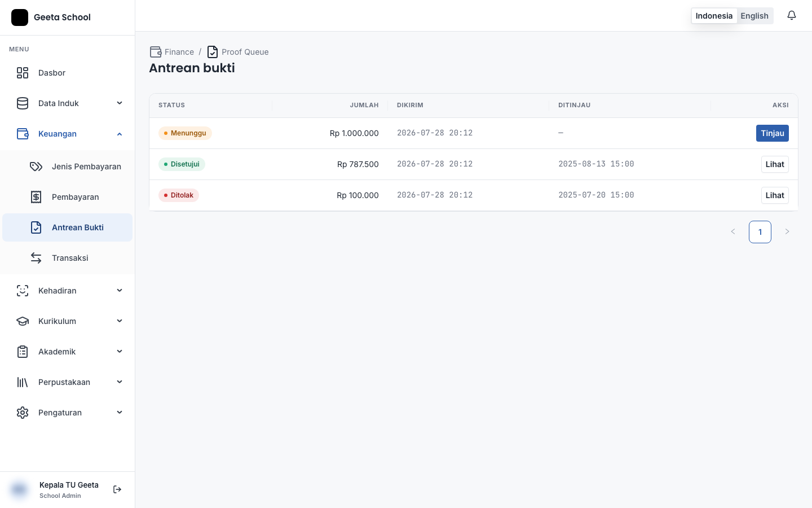Open the Perpustakaan menu item
Viewport: 812px width, 508px height.
point(68,382)
